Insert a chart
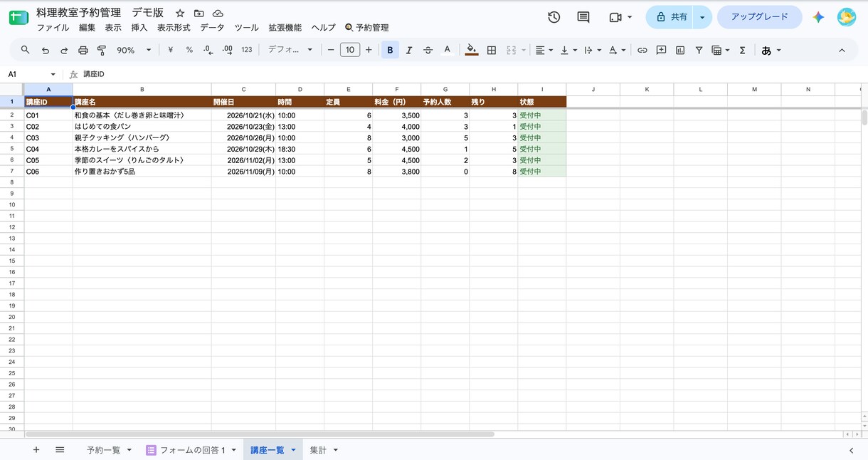Image resolution: width=868 pixels, height=460 pixels. [680, 50]
